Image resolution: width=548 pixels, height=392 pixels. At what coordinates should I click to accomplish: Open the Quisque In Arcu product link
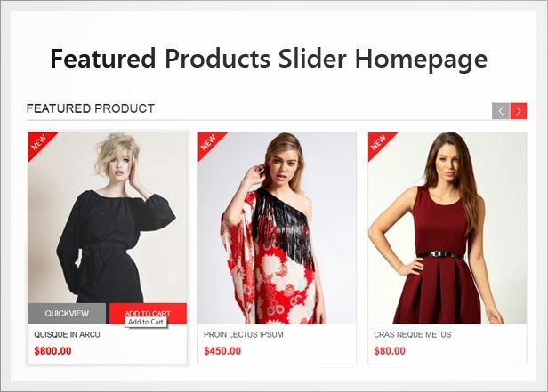tap(67, 334)
